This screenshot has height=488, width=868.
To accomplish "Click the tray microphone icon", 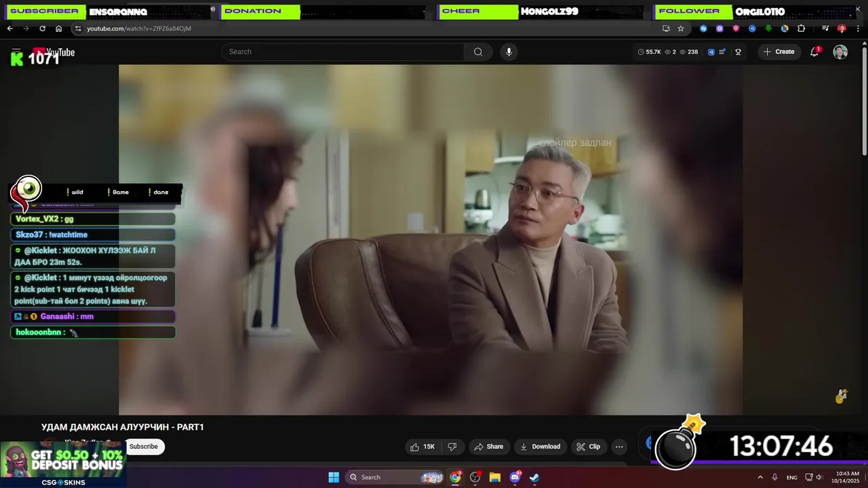I will click(x=774, y=477).
